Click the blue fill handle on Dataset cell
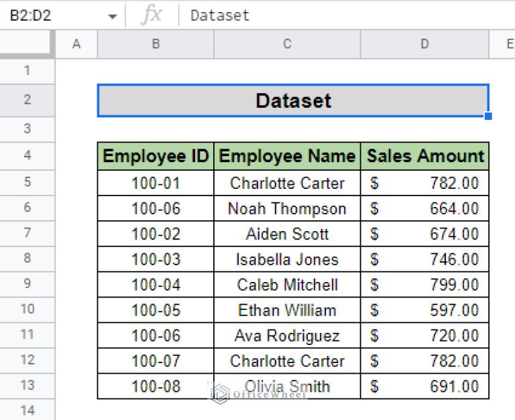This screenshot has width=515, height=420. tap(488, 116)
